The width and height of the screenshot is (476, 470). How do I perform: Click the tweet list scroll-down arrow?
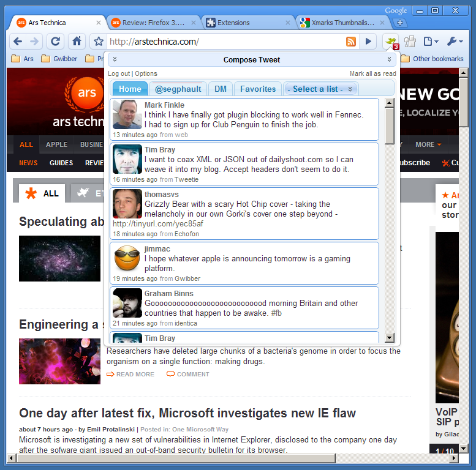[x=390, y=337]
